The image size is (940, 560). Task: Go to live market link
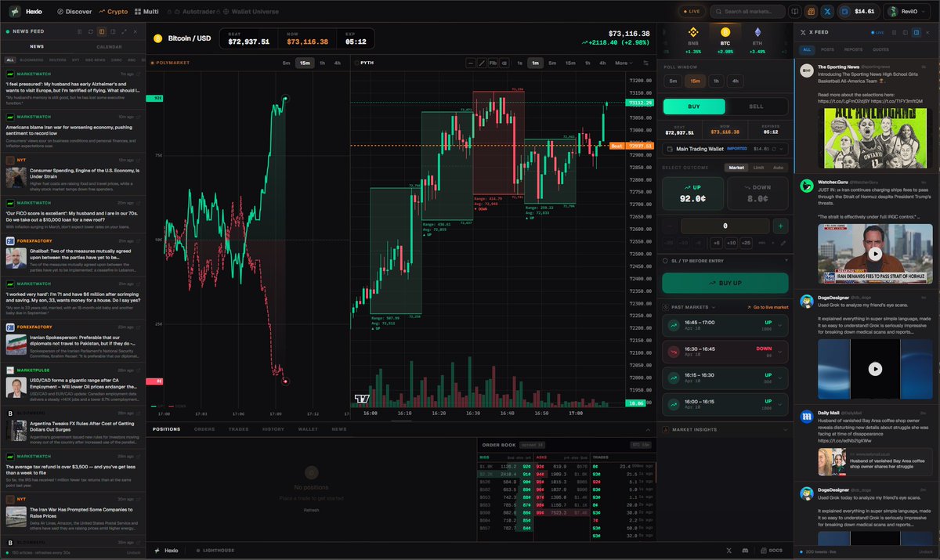coord(767,307)
